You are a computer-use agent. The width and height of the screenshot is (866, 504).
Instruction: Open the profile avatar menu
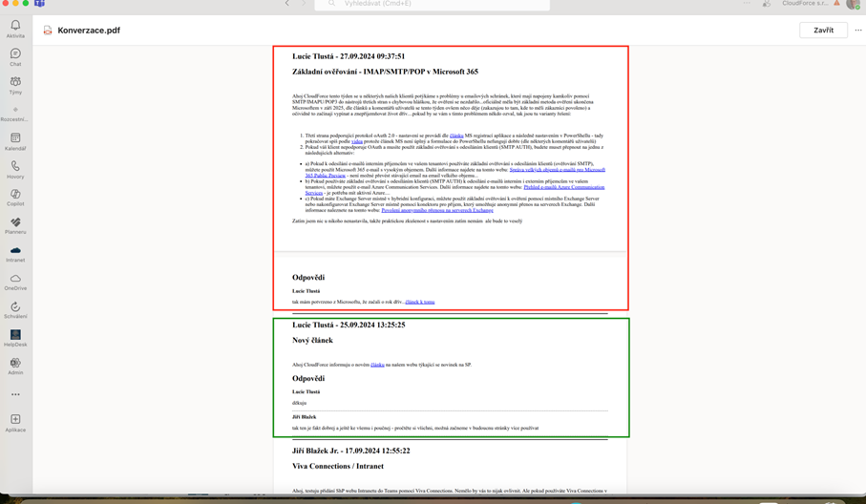click(853, 4)
